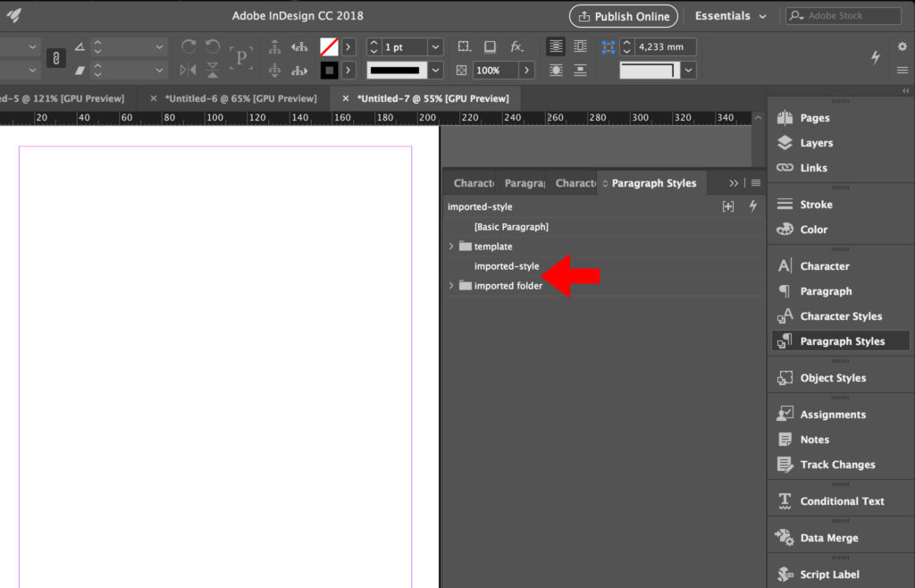The image size is (915, 588).
Task: Toggle left-align text formatting
Action: (x=556, y=46)
